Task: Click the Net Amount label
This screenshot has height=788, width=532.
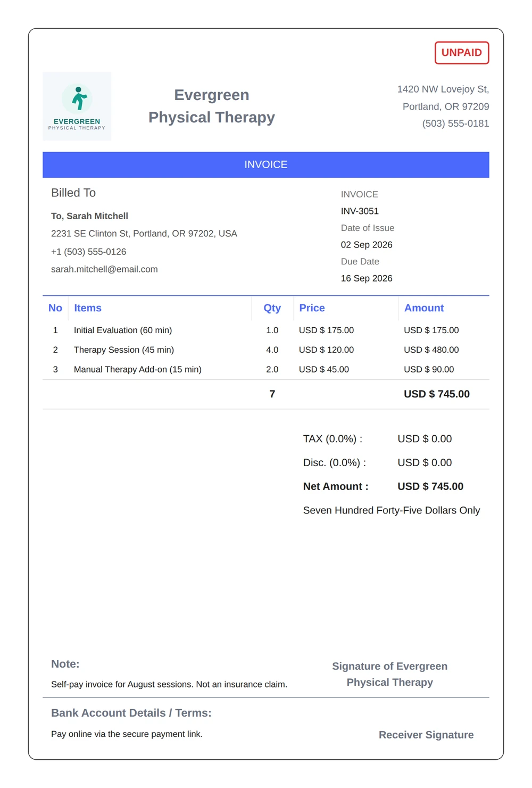Action: pyautogui.click(x=336, y=487)
